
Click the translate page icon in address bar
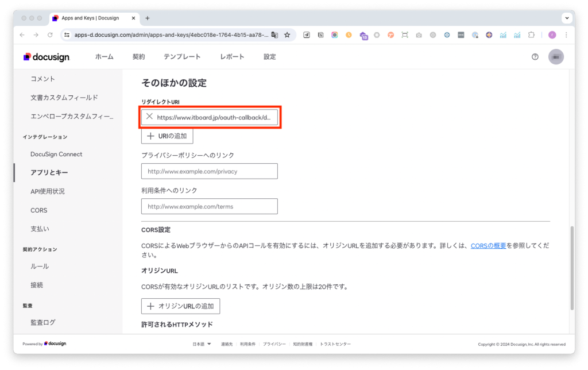coord(274,35)
